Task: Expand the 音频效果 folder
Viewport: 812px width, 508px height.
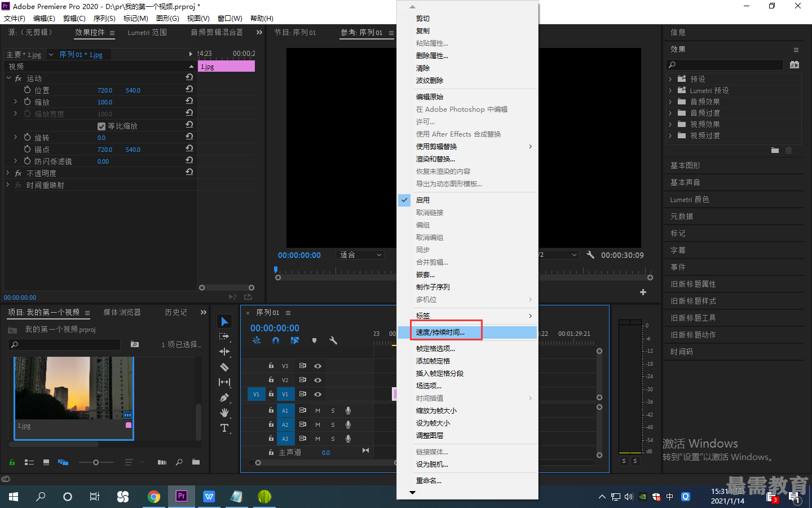Action: click(x=670, y=102)
